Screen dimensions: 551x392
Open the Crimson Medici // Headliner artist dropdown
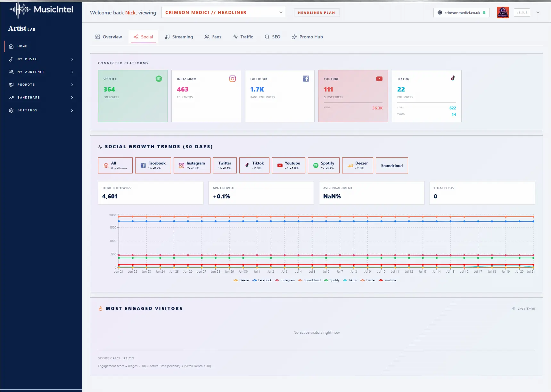tap(223, 12)
